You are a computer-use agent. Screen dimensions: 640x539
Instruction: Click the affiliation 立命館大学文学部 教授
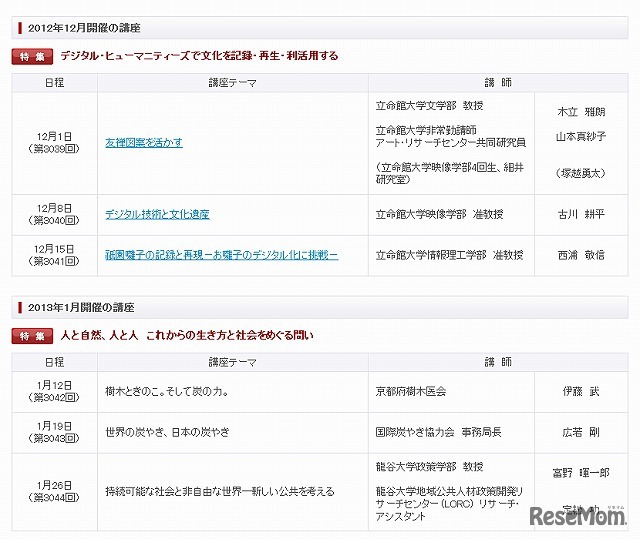click(429, 106)
